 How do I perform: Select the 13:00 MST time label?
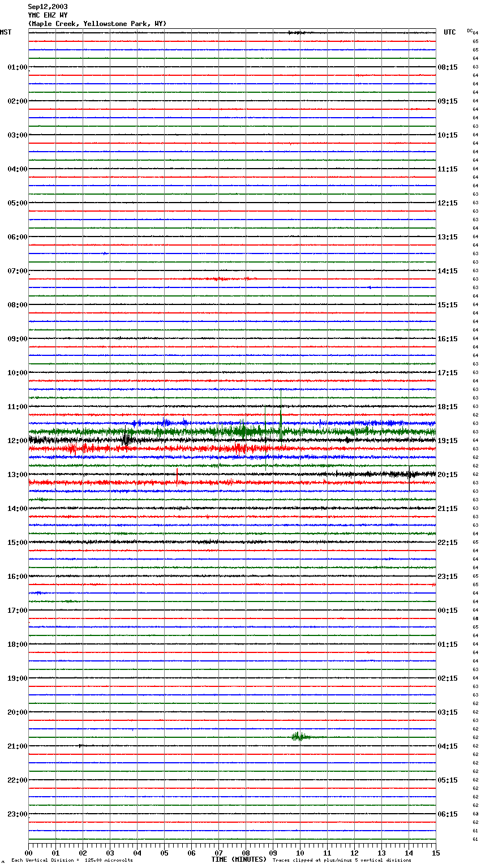[x=18, y=475]
